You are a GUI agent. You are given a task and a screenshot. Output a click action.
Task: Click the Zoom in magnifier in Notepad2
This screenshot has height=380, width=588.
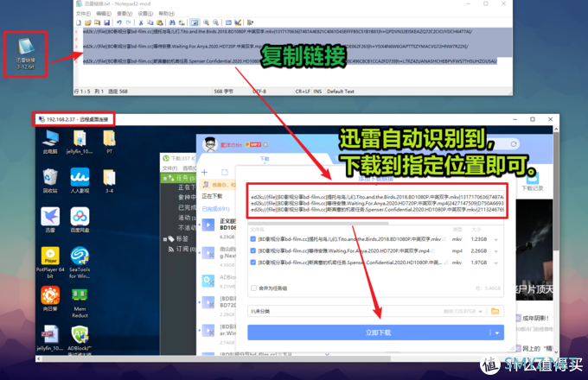click(x=207, y=22)
